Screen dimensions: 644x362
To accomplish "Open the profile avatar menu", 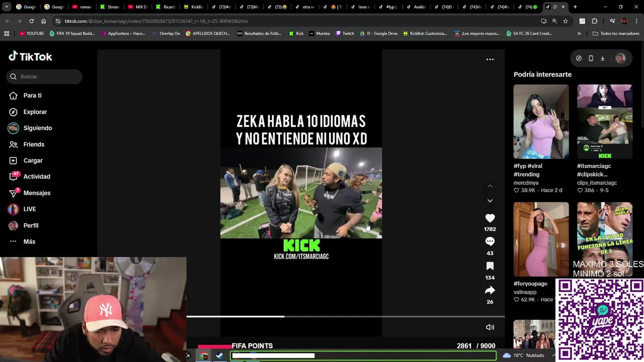I will (x=620, y=58).
